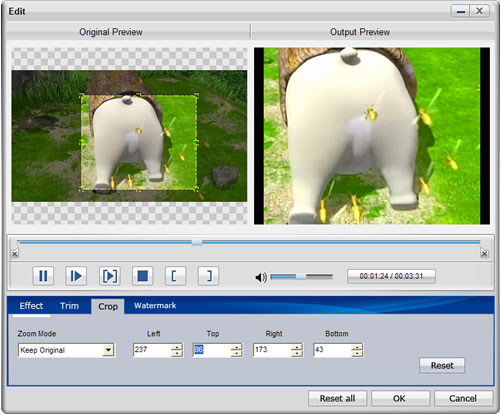
Task: Click the left trim marker on timeline
Action: tap(14, 254)
